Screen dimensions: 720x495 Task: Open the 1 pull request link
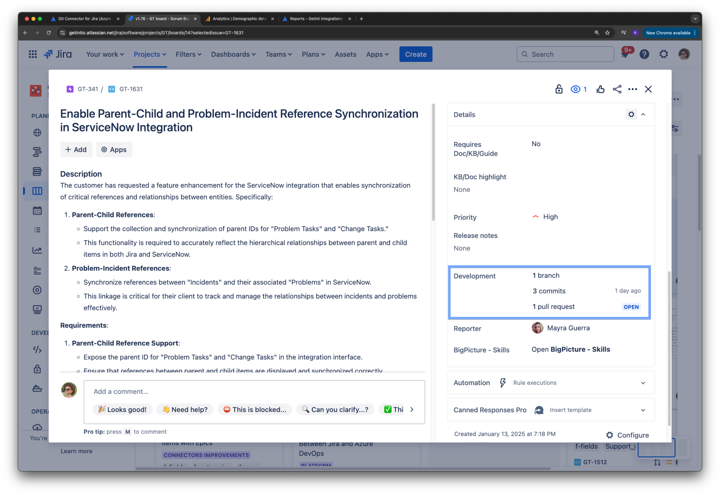[x=553, y=307]
